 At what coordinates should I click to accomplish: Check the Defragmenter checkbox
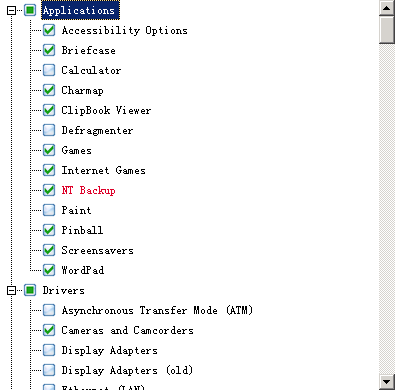(x=49, y=130)
